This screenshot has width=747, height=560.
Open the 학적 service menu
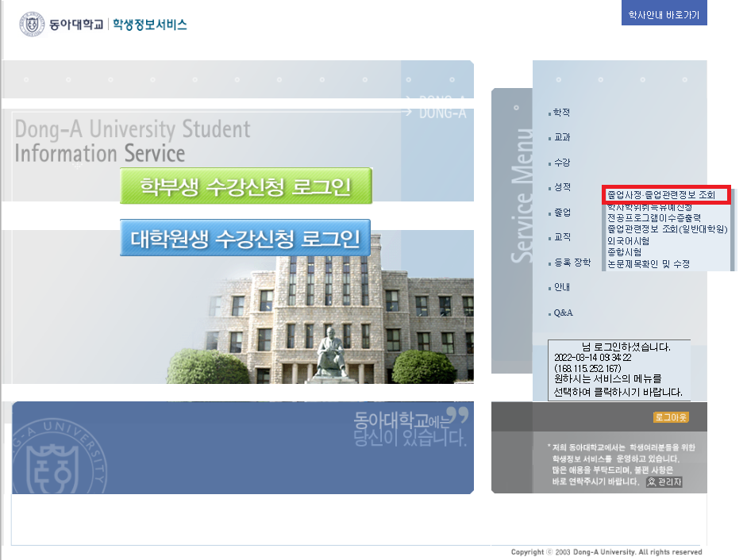point(562,113)
